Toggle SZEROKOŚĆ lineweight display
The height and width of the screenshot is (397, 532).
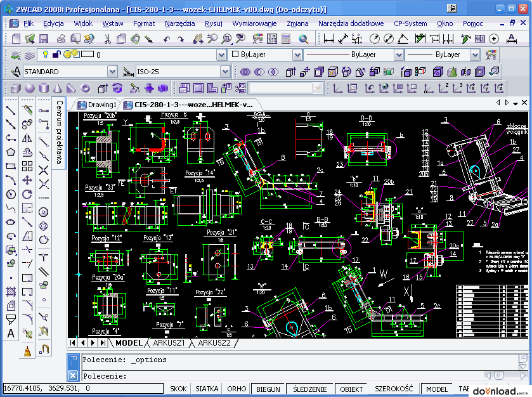click(394, 389)
